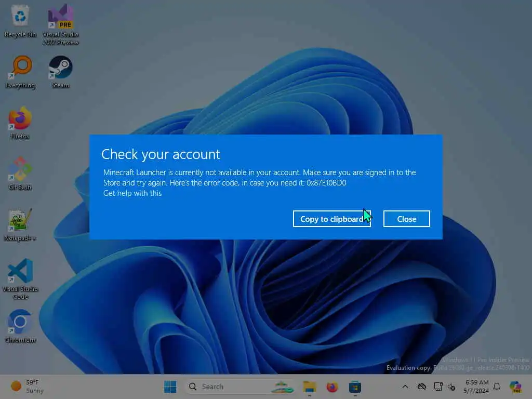Image resolution: width=532 pixels, height=399 pixels.
Task: Click the error code text 0x87E10BD0
Action: (x=326, y=182)
